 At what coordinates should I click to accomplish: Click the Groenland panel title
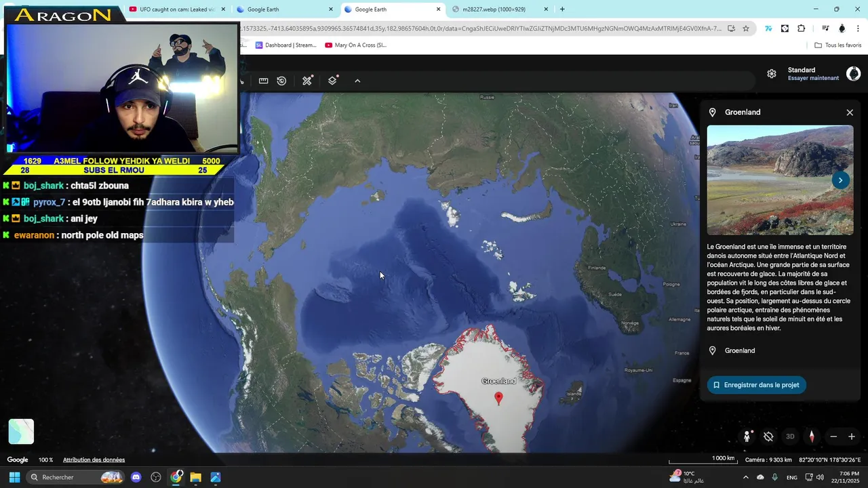click(743, 113)
